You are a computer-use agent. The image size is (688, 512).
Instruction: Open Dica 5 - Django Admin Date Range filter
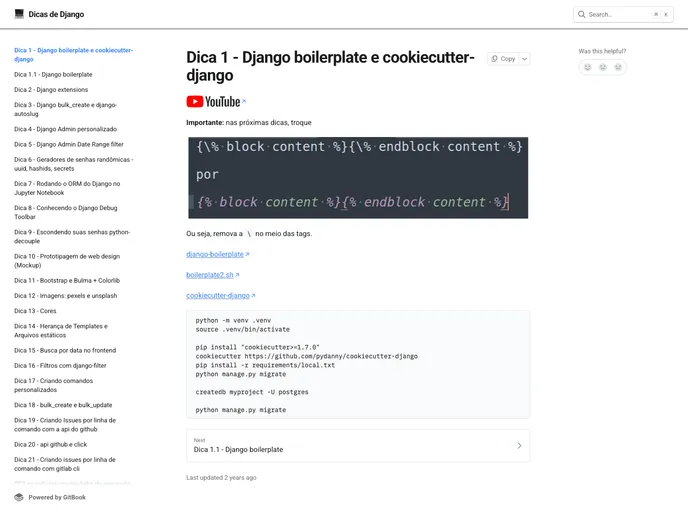click(x=68, y=144)
